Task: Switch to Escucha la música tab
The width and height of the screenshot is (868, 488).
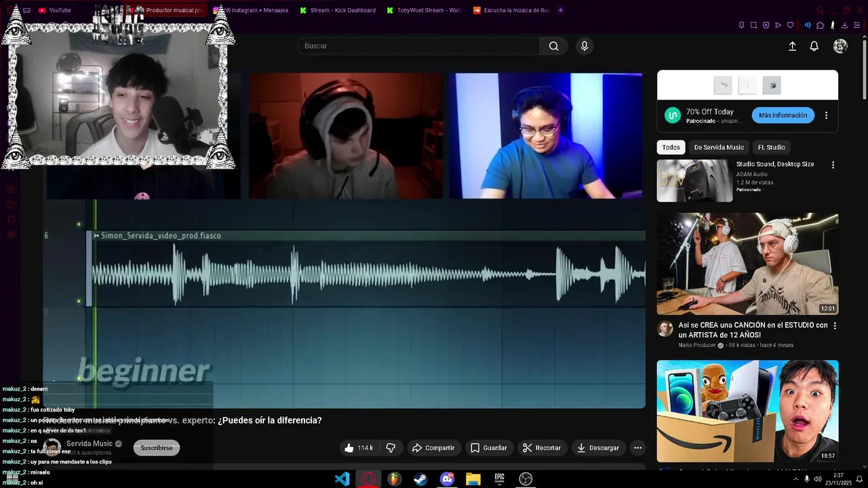Action: (511, 10)
